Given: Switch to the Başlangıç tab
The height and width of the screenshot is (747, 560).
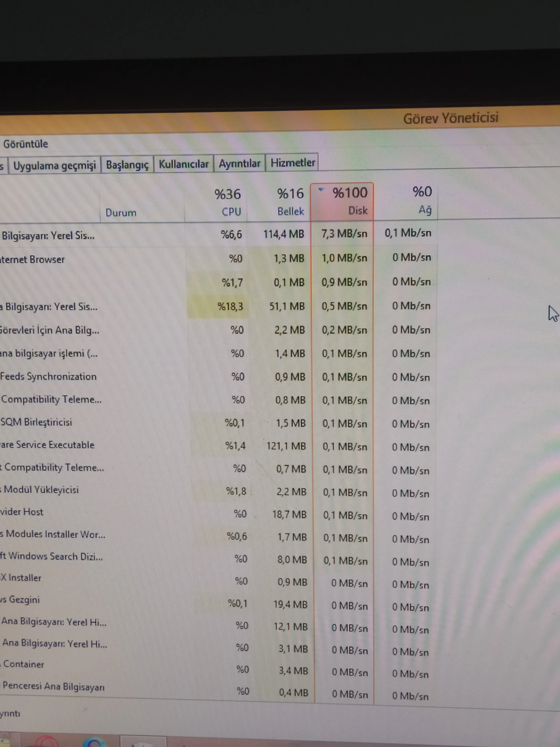Looking at the screenshot, I should tap(127, 165).
